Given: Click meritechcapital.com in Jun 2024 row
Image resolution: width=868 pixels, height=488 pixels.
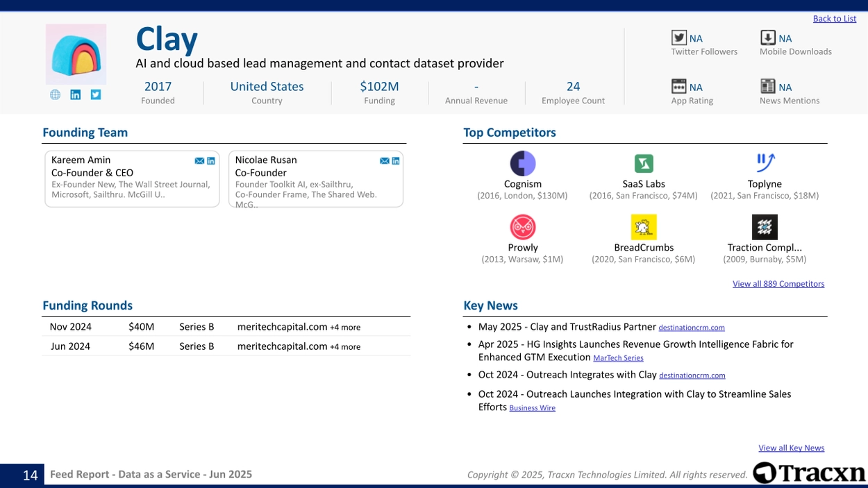Looking at the screenshot, I should (282, 346).
